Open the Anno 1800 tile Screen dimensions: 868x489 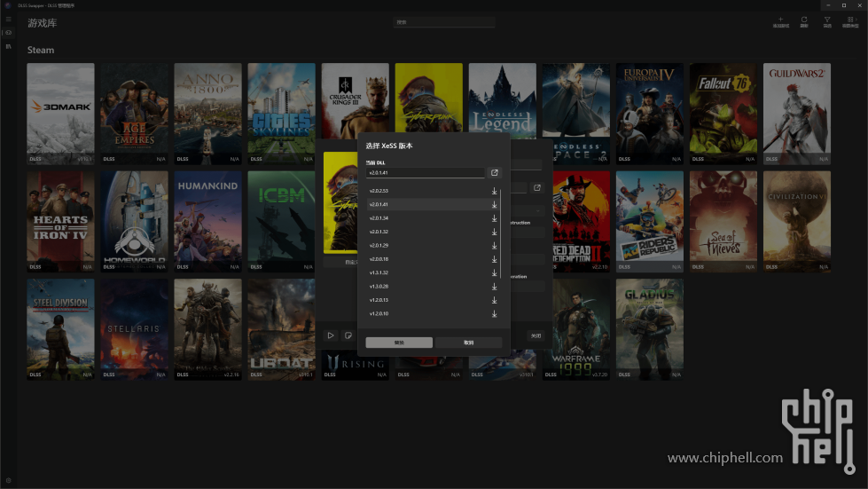(208, 114)
